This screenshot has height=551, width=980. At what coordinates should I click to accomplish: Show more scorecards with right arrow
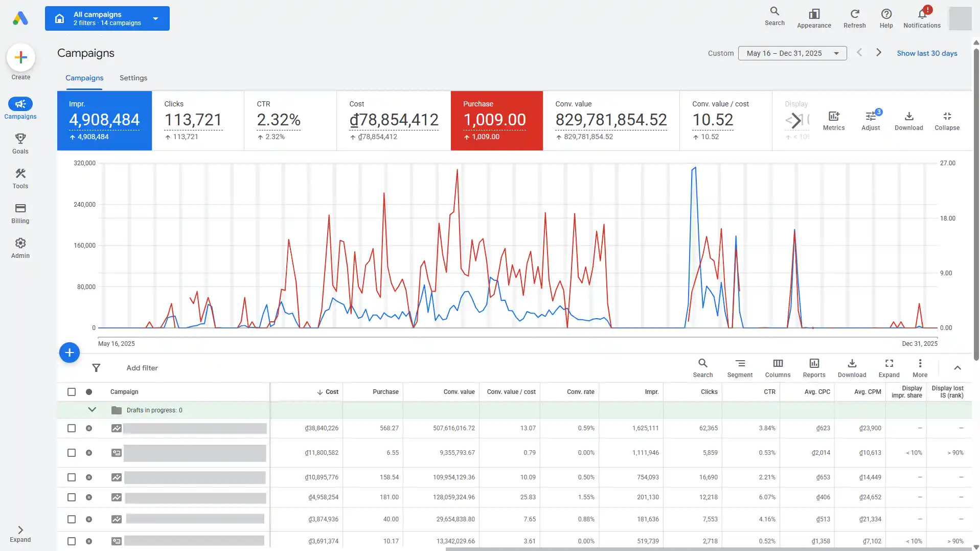[796, 121]
